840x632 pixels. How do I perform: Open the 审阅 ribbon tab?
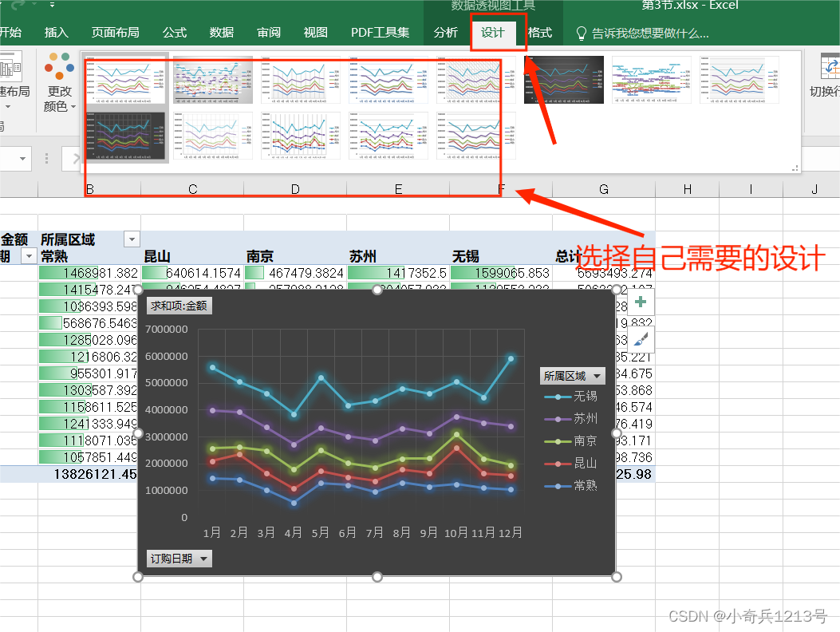coord(268,33)
